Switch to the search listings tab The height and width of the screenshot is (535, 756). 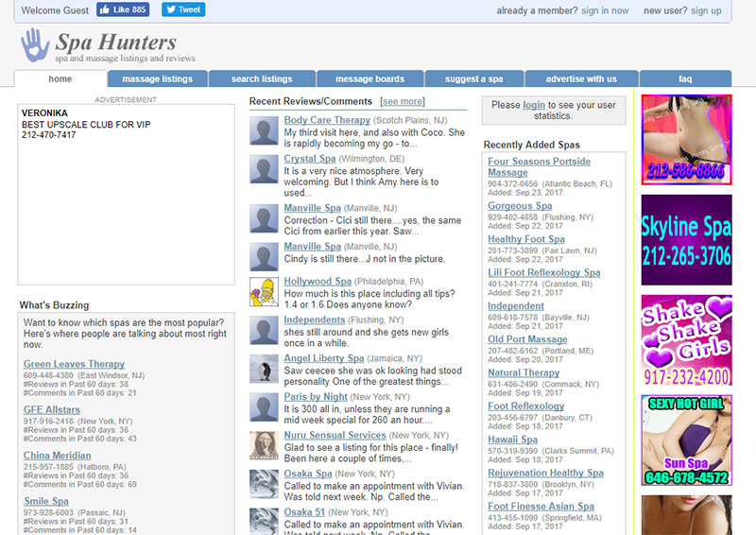tap(262, 79)
